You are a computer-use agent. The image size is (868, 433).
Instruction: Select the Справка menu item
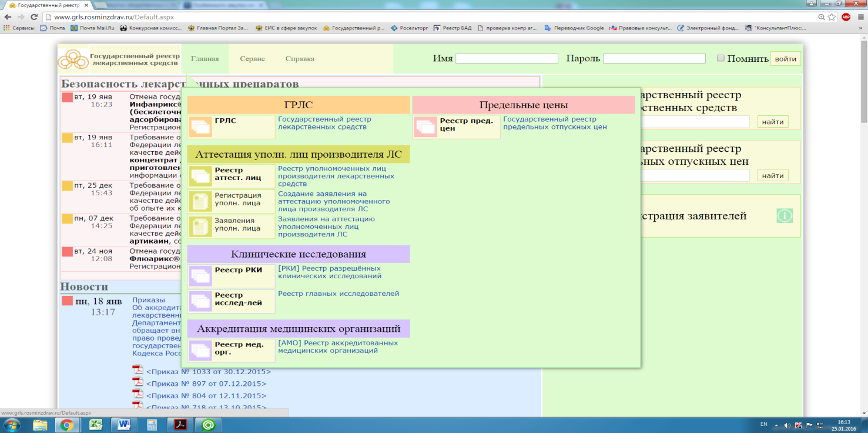(x=300, y=59)
